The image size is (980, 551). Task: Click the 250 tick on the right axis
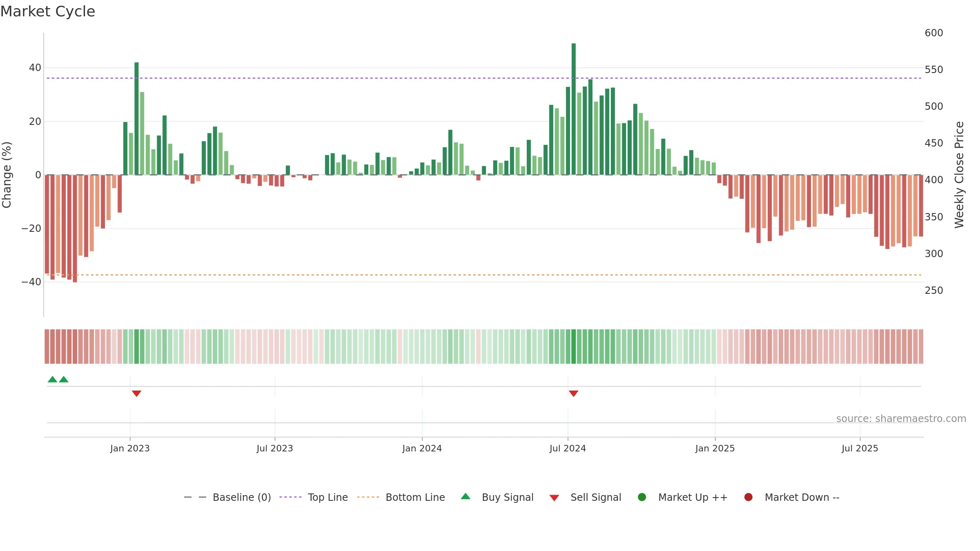[x=934, y=291]
